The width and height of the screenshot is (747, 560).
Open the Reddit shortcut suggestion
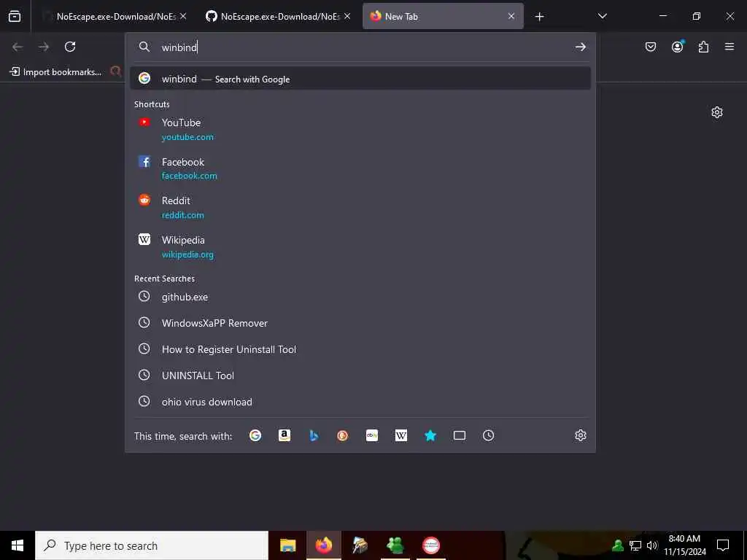[x=360, y=208]
